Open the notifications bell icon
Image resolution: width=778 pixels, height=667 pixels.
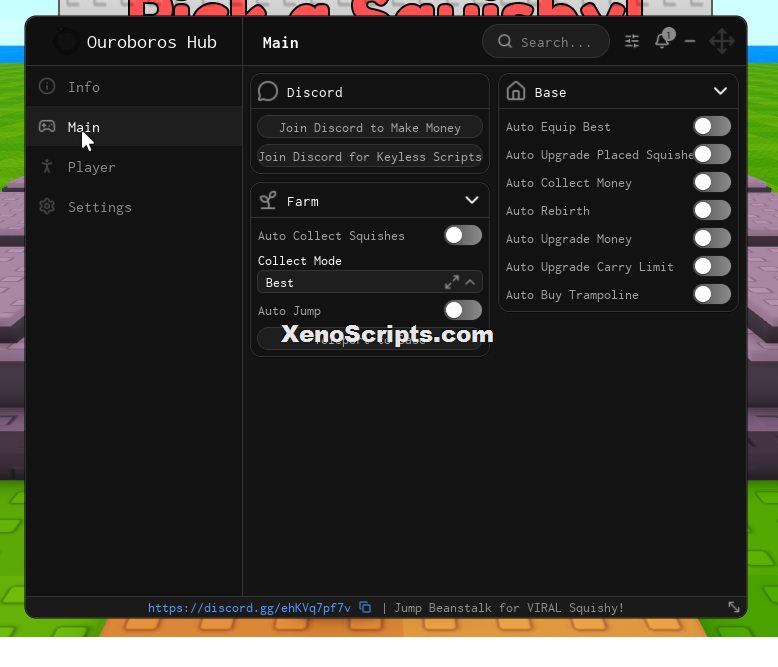(662, 40)
